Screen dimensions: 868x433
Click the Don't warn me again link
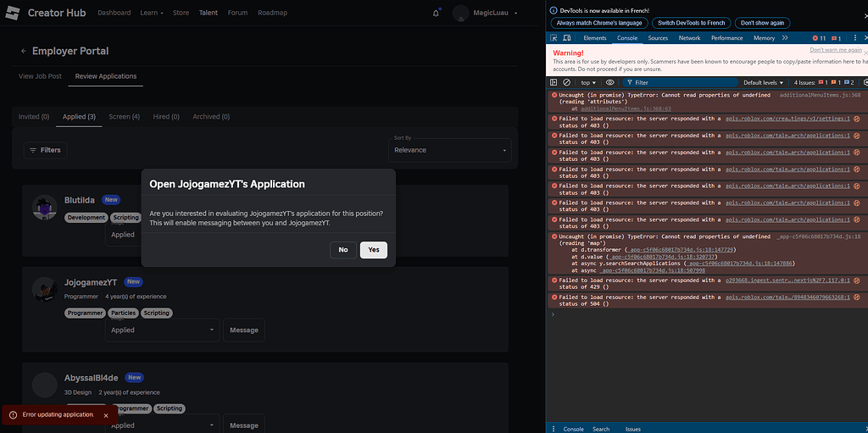(x=836, y=50)
